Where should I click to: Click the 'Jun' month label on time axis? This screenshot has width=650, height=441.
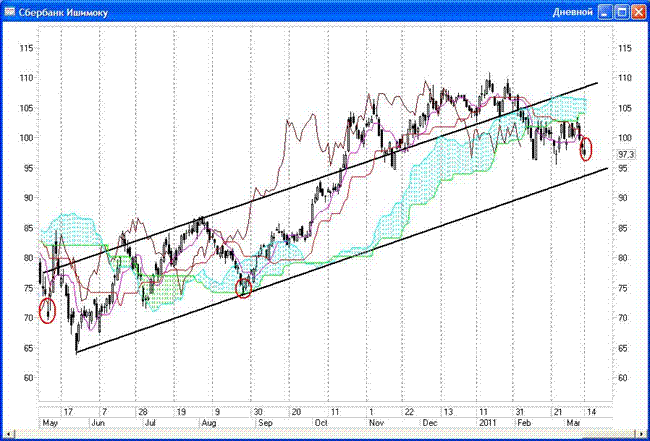click(98, 423)
